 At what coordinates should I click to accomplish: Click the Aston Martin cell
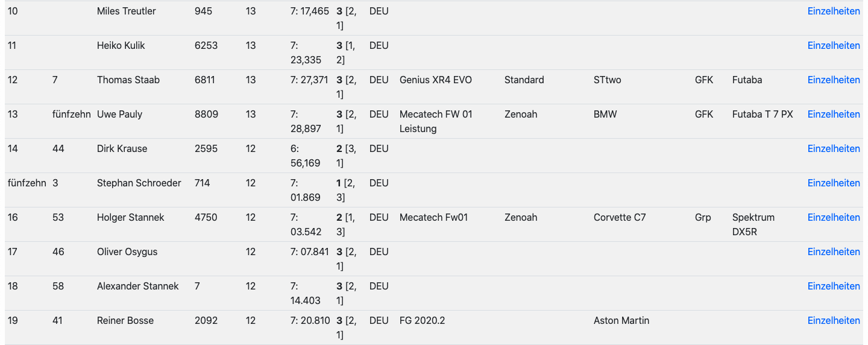coord(621,320)
